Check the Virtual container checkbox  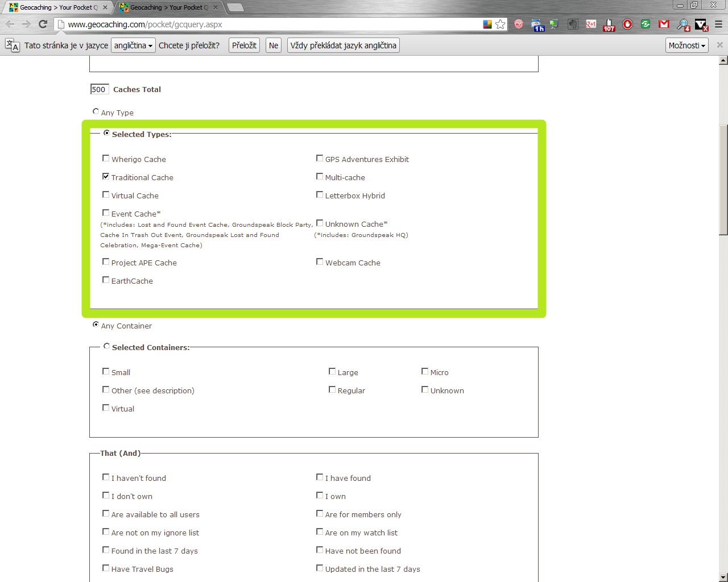point(106,408)
